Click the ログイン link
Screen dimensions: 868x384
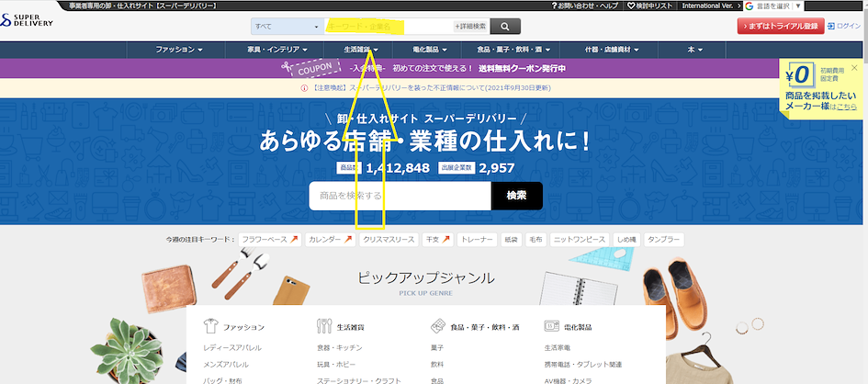[x=849, y=26]
